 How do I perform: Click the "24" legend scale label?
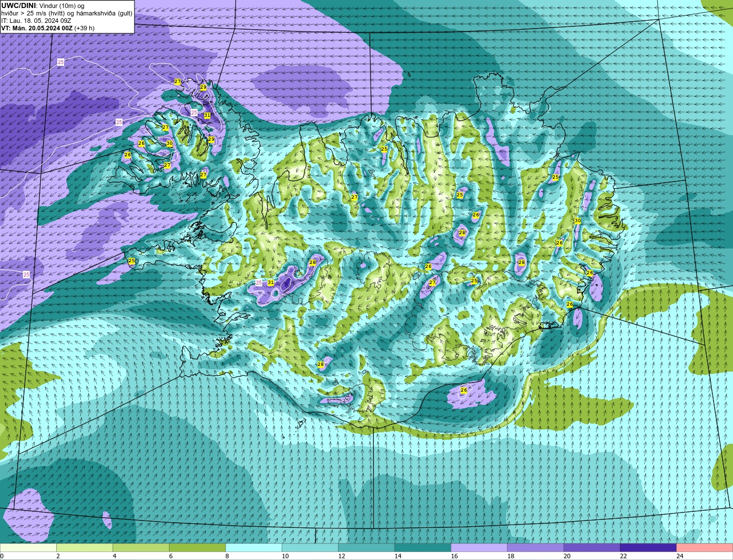click(680, 556)
